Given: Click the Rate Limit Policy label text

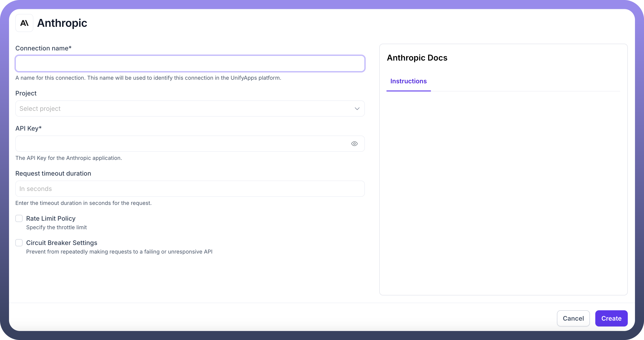Looking at the screenshot, I should click(x=51, y=218).
